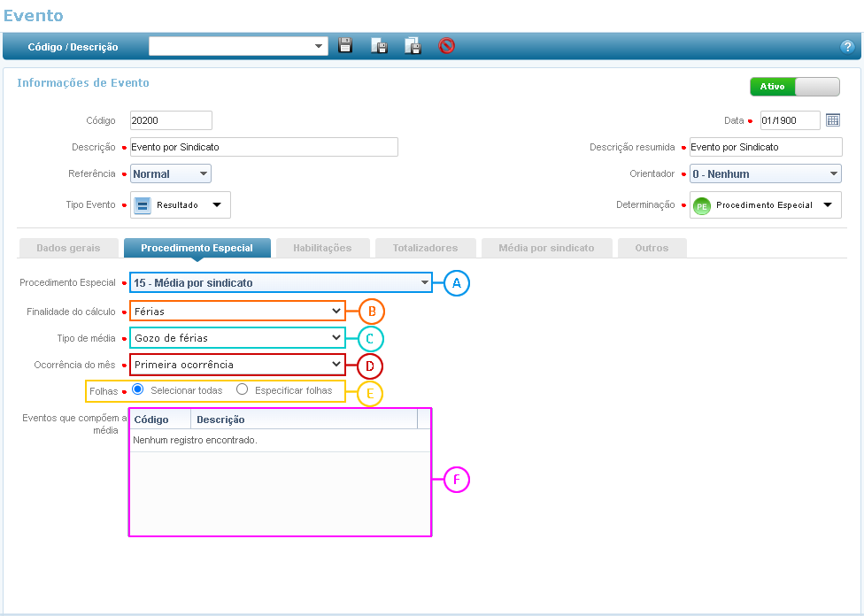864x616 pixels.
Task: Choose the 'Especificar folhas' radio option
Action: click(x=243, y=389)
